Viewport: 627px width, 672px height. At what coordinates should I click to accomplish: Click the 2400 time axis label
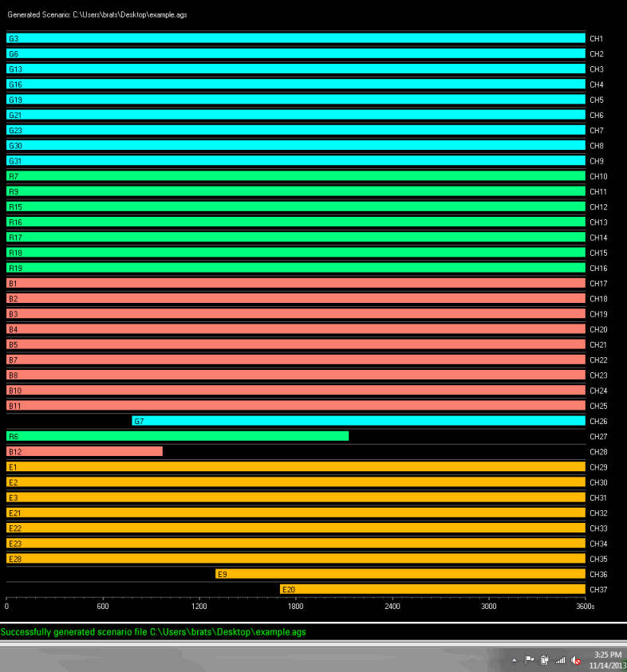tap(392, 607)
